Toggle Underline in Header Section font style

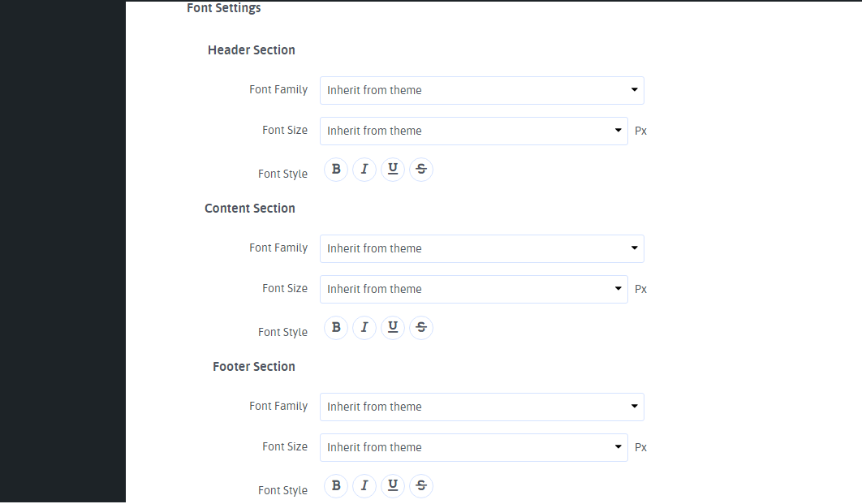(393, 170)
